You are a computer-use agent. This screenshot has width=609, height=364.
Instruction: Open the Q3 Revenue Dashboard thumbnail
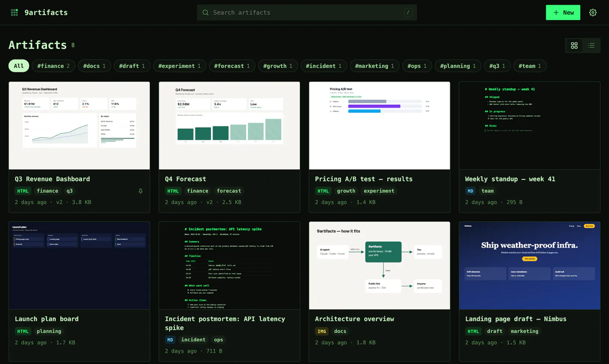[x=79, y=126]
